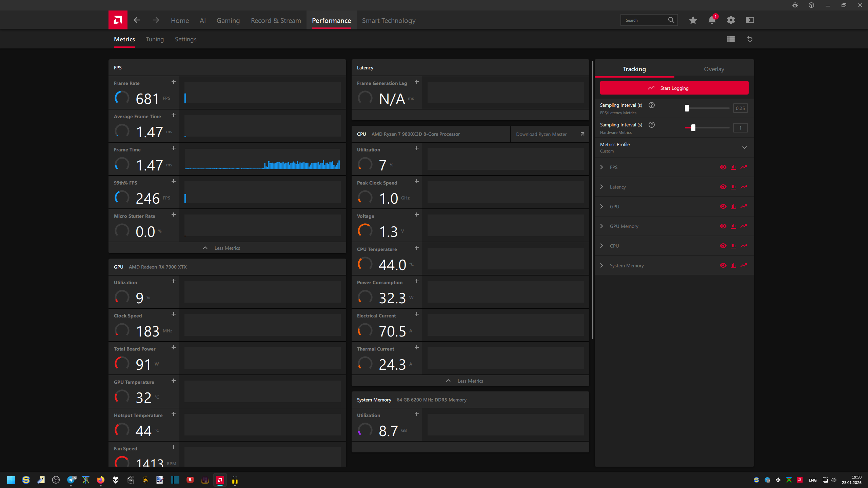Click the Hardware Metrics sampling interval slider
Viewport: 868px width, 488px height.
693,128
